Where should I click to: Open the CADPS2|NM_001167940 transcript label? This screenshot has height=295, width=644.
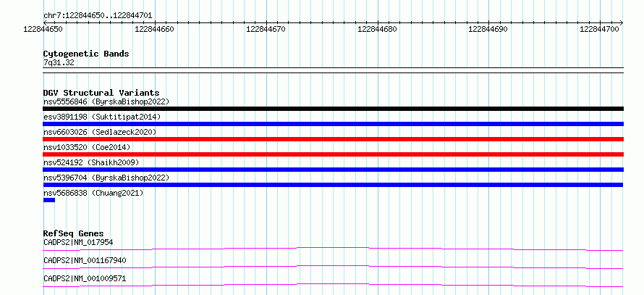(85, 260)
